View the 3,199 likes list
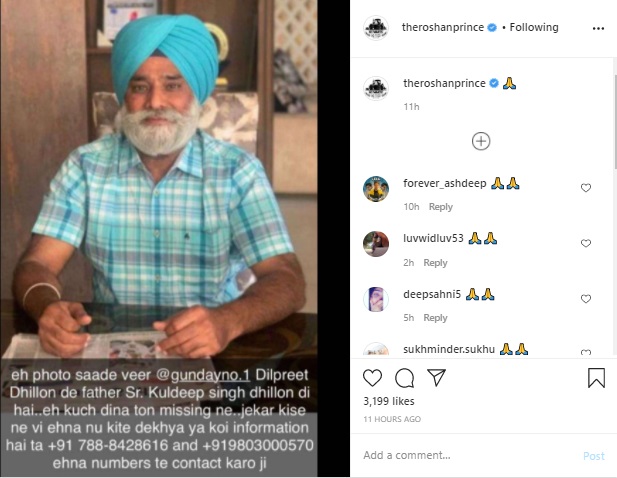 tap(389, 401)
